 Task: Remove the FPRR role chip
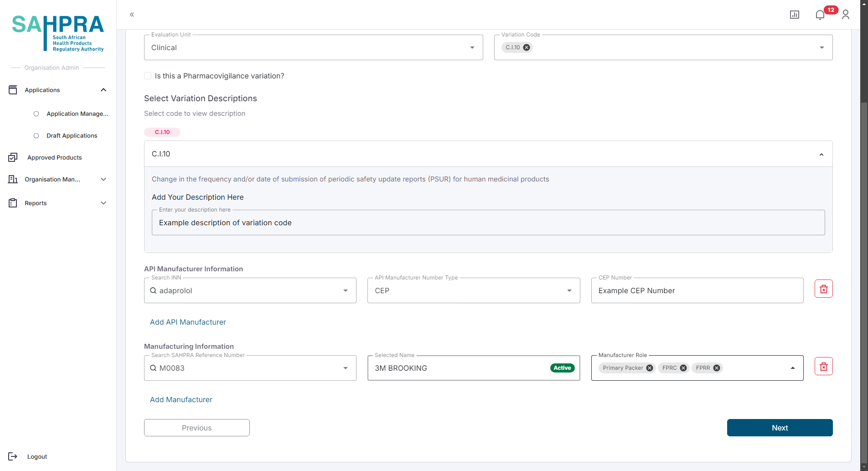pyautogui.click(x=717, y=368)
